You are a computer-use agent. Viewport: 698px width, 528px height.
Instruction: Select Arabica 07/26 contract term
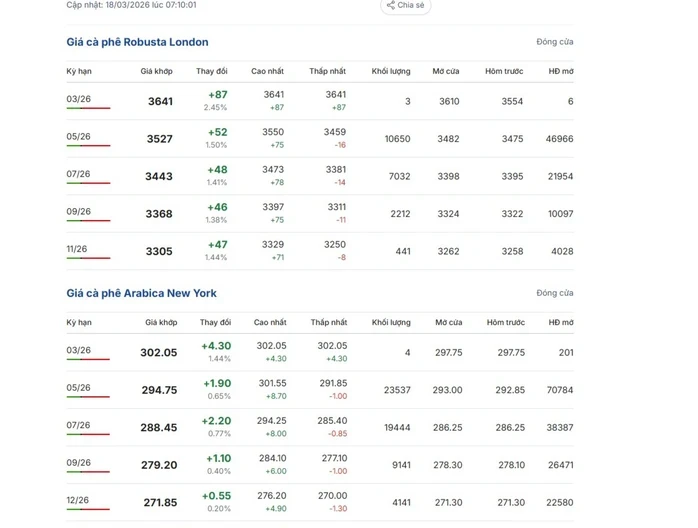(x=78, y=425)
